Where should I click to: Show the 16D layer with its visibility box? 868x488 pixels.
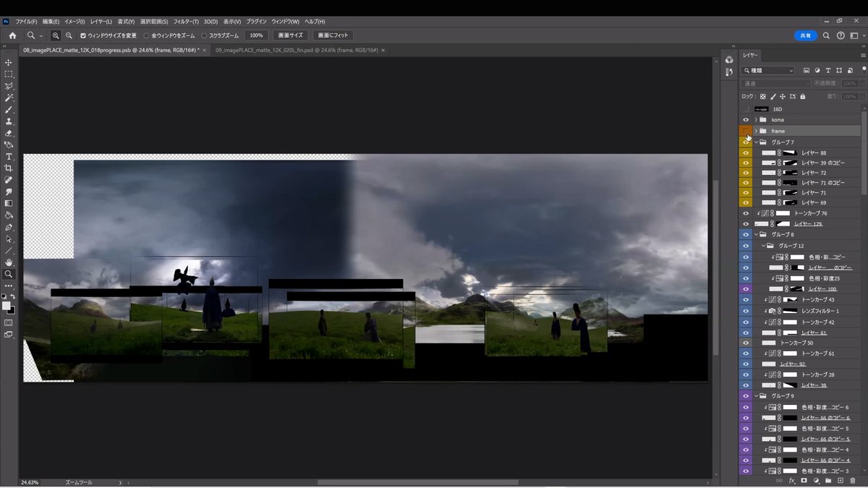pyautogui.click(x=746, y=109)
